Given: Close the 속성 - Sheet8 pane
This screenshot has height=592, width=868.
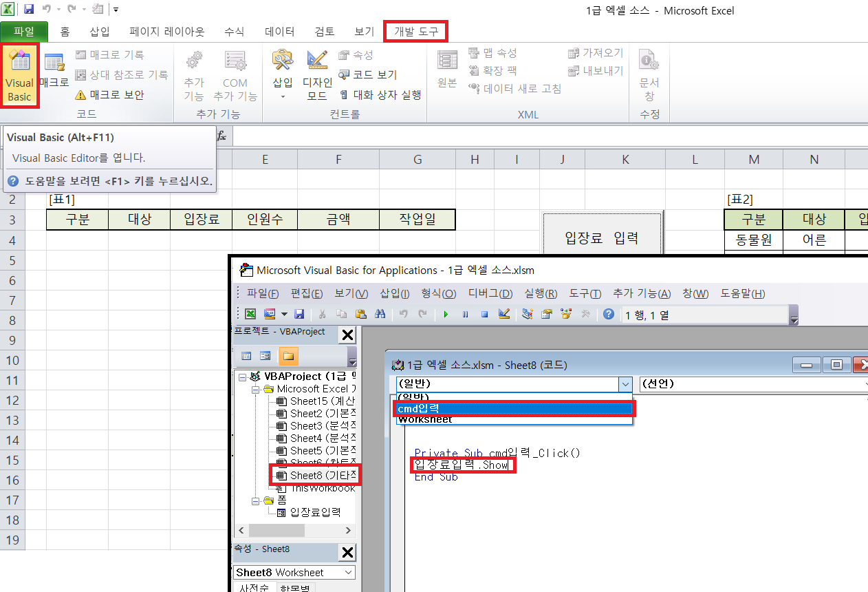Looking at the screenshot, I should [348, 552].
